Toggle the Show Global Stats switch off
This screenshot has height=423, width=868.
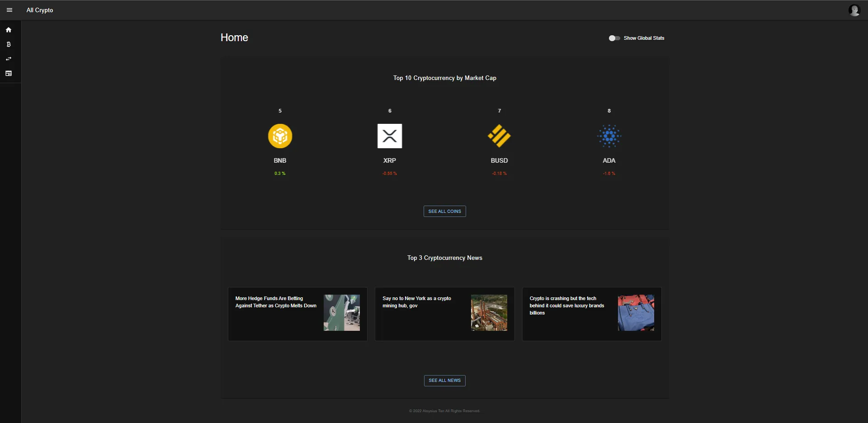[x=614, y=38]
